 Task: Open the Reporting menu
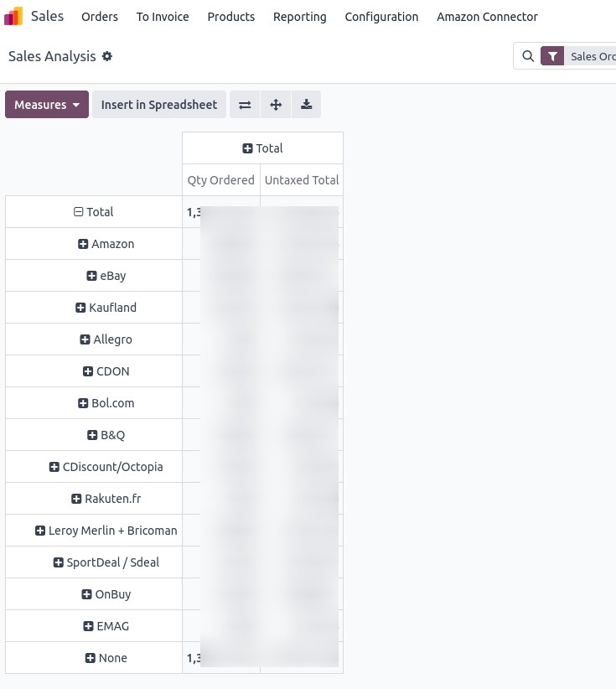[x=300, y=17]
